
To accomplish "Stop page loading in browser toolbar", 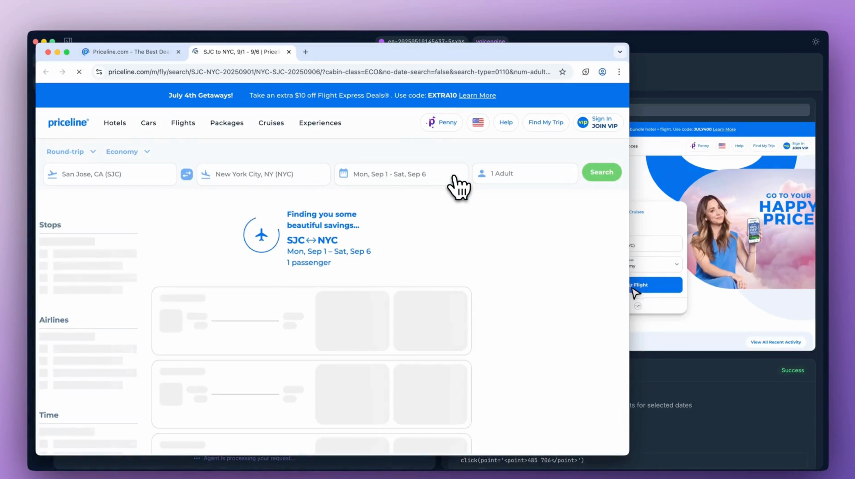I will point(79,71).
